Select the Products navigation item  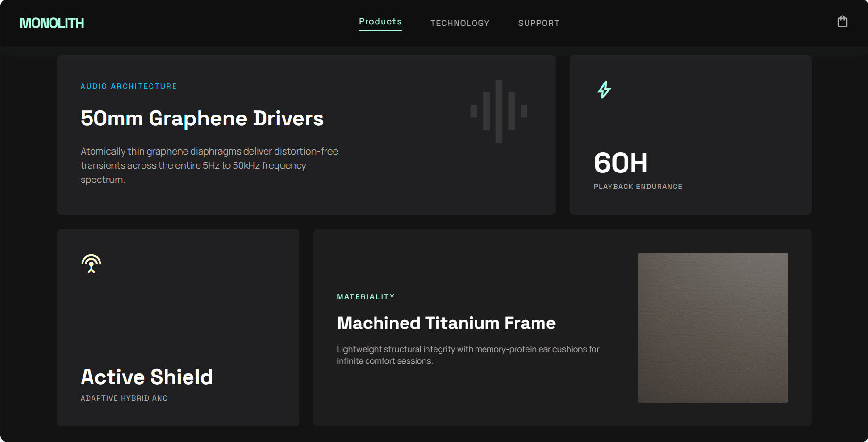point(380,21)
